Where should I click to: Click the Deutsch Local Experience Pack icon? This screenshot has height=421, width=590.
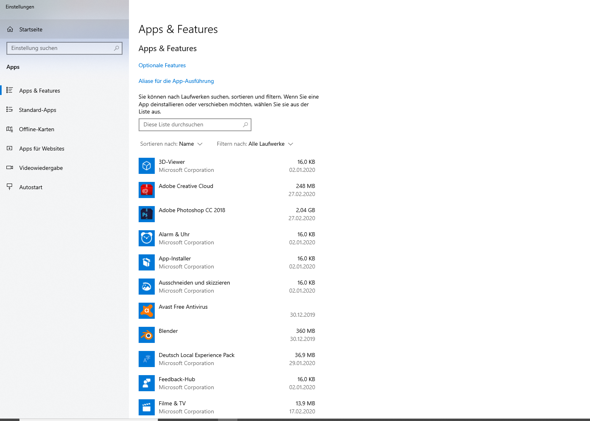146,359
